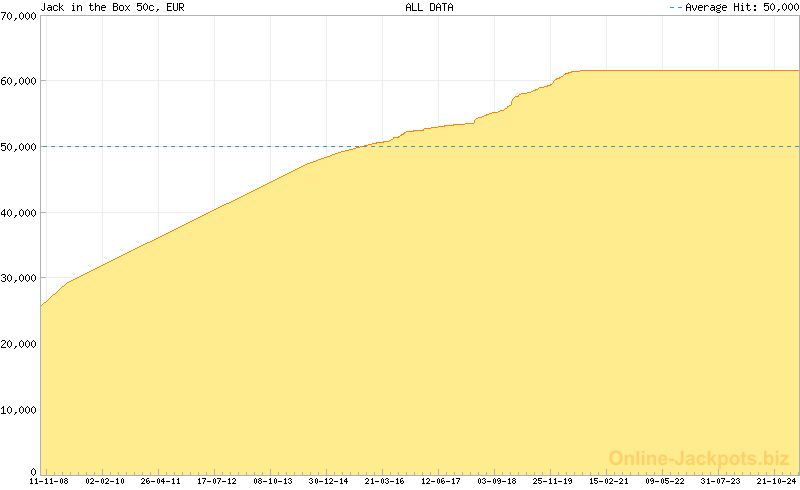Select the 21-03-16 date on the x-axis

(385, 481)
